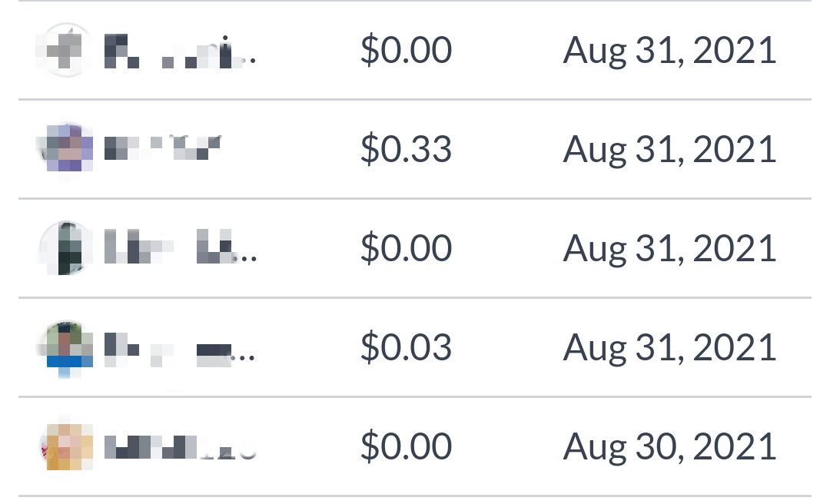Open the purple pixelated profile avatar

[65, 149]
